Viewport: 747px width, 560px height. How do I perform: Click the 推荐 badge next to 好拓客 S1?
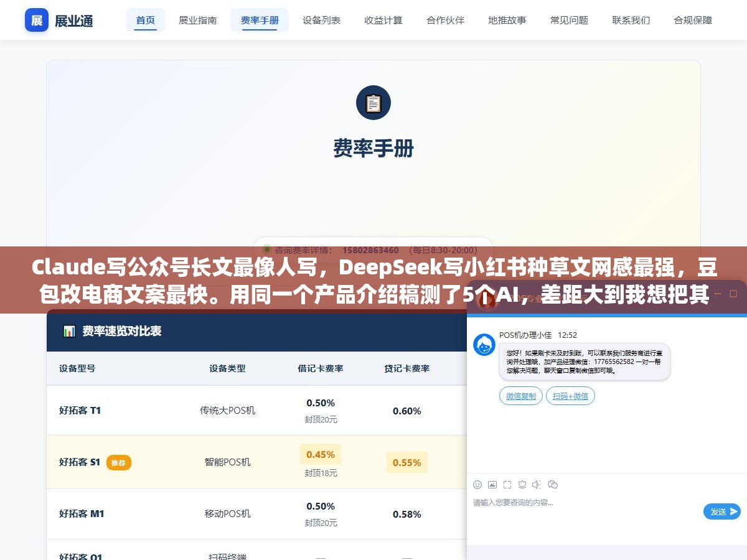(119, 462)
